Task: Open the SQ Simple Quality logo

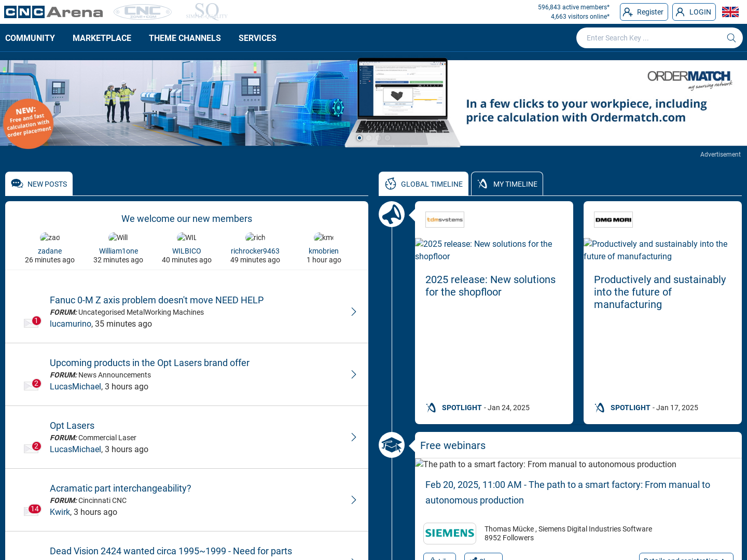Action: (207, 11)
